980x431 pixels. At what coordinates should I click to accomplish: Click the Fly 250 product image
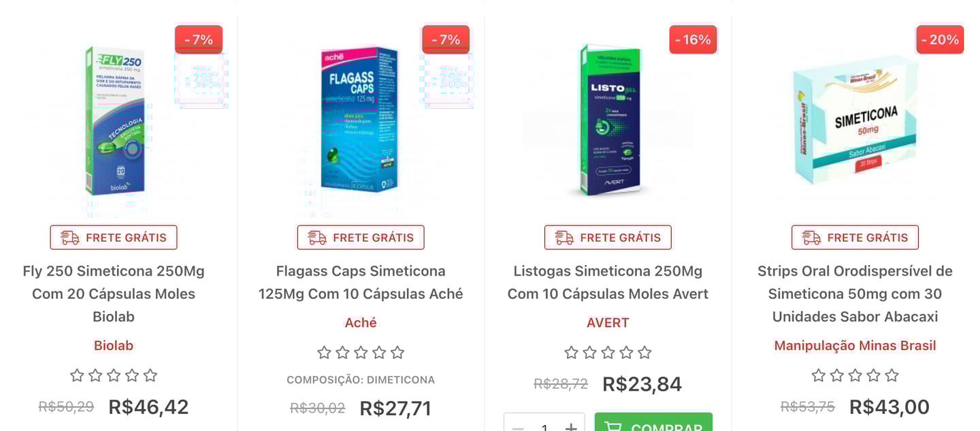[114, 121]
